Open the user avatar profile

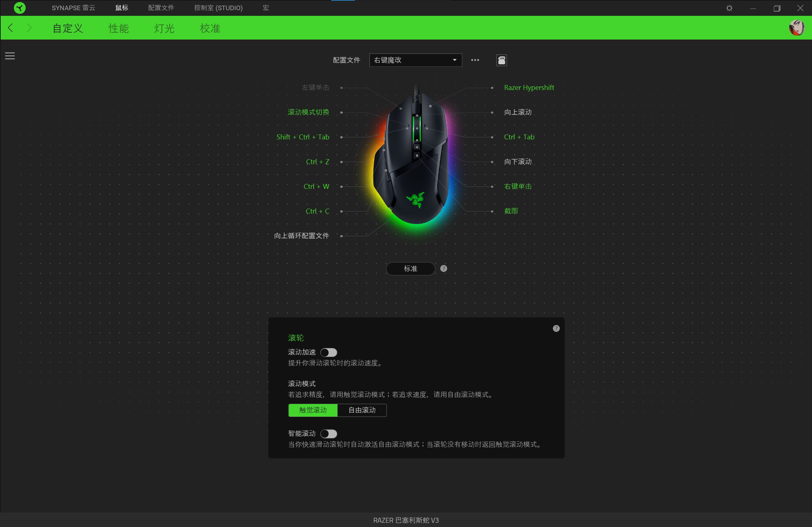pos(797,28)
